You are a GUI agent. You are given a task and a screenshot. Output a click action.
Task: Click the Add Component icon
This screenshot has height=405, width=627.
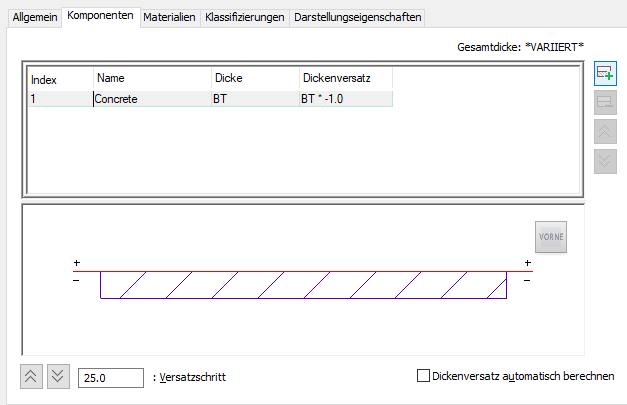[605, 74]
